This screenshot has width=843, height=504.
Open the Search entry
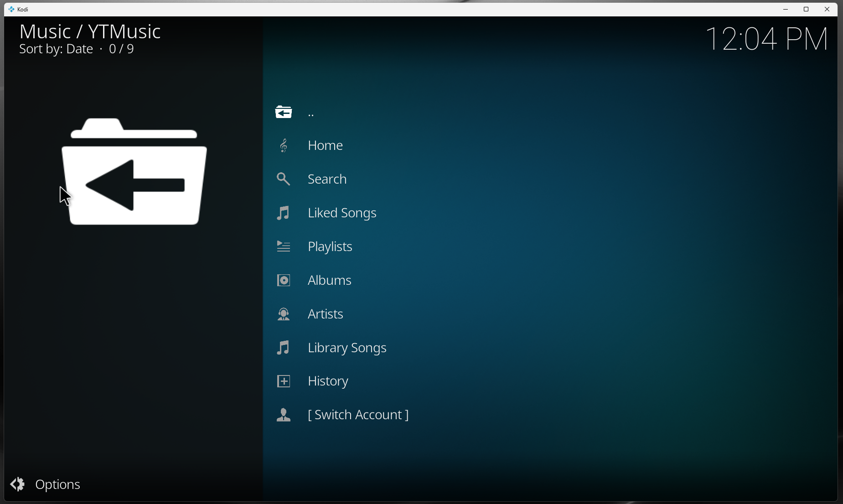click(x=327, y=179)
